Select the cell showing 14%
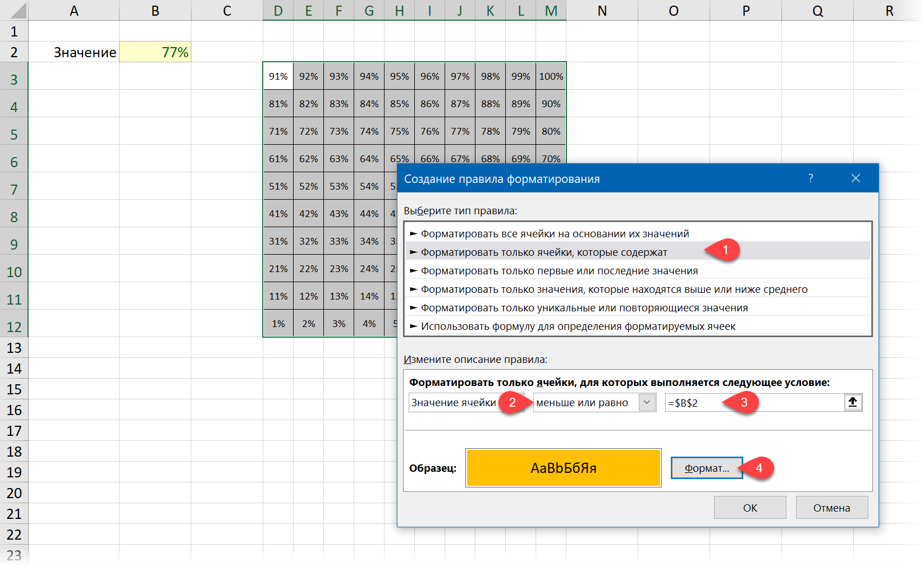Viewport: 924px width, 566px height. click(369, 296)
